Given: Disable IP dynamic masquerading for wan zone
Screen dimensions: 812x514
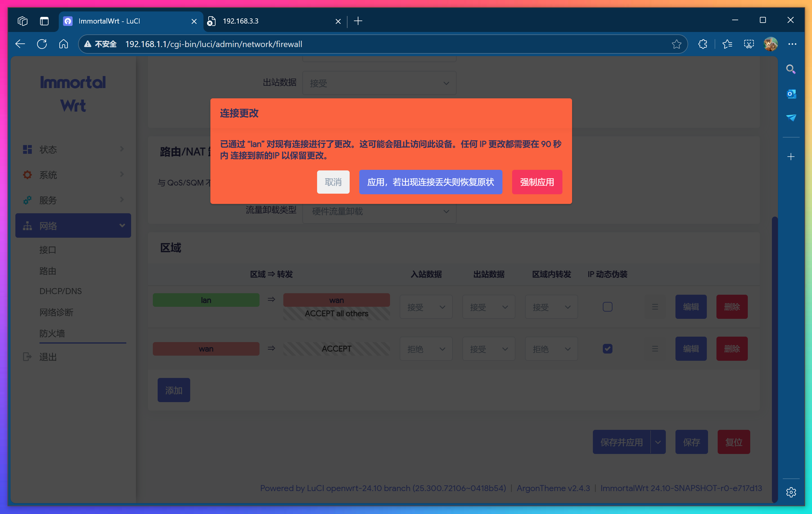Looking at the screenshot, I should coord(608,349).
